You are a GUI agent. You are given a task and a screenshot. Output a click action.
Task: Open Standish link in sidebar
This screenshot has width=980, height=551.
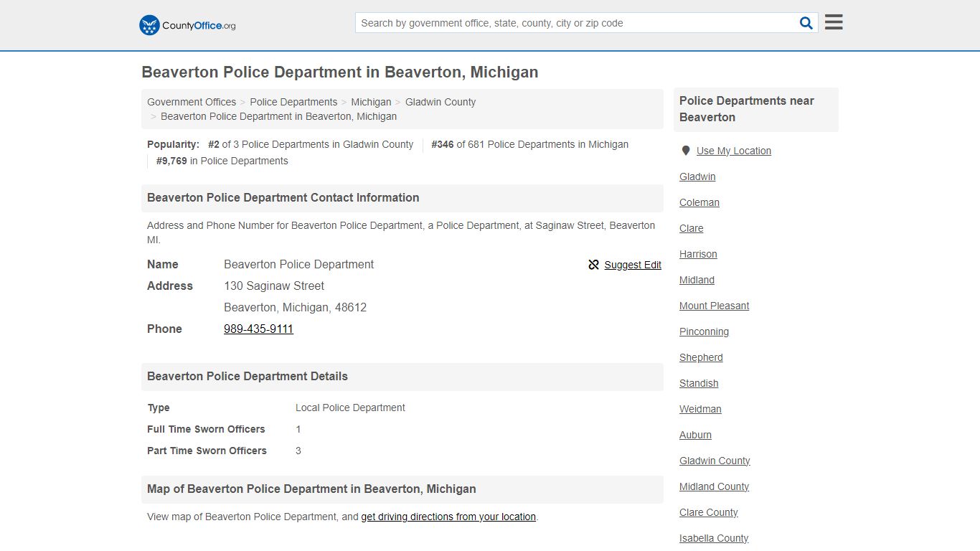(x=699, y=383)
